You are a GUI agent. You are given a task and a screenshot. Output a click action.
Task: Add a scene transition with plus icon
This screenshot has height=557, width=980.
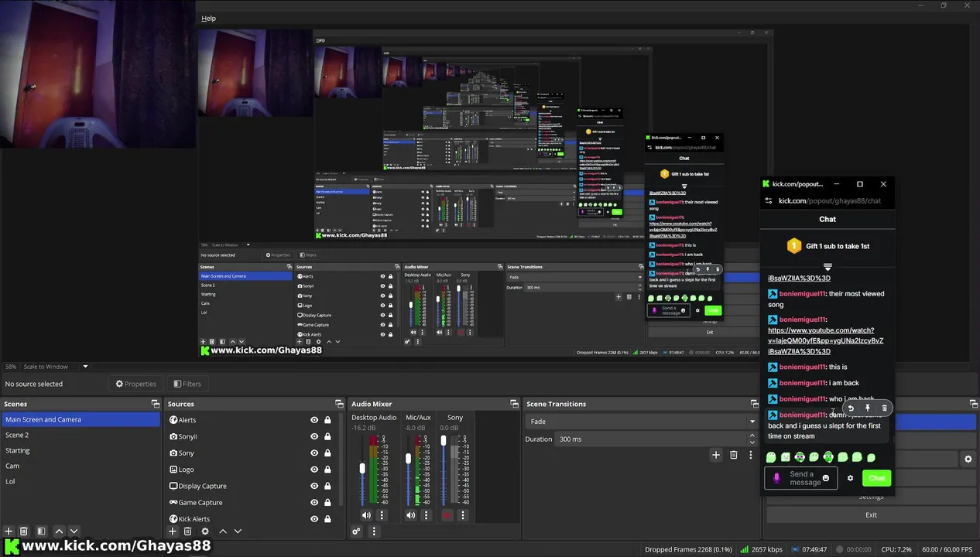[716, 455]
